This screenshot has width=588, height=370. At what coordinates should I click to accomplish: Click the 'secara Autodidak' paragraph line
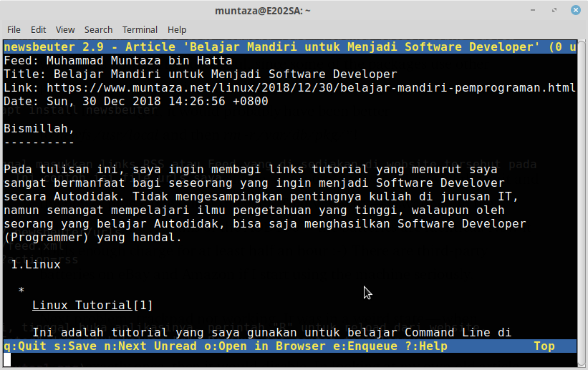tap(261, 196)
